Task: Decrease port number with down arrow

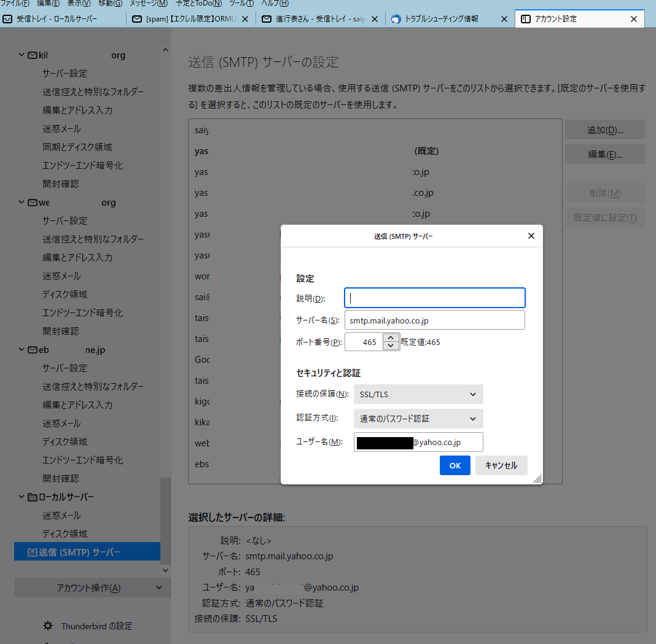Action: coord(391,346)
